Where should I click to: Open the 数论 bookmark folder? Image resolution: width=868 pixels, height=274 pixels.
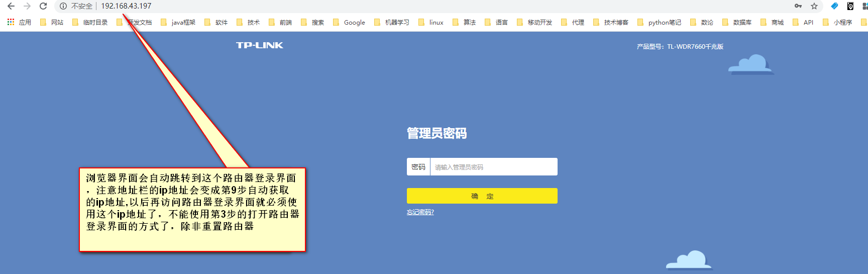pyautogui.click(x=702, y=22)
